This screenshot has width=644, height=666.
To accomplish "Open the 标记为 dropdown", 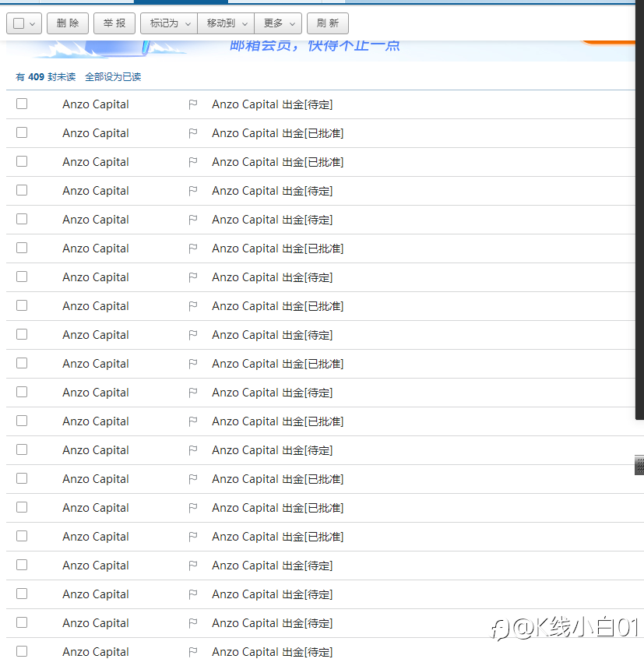I will [x=169, y=23].
